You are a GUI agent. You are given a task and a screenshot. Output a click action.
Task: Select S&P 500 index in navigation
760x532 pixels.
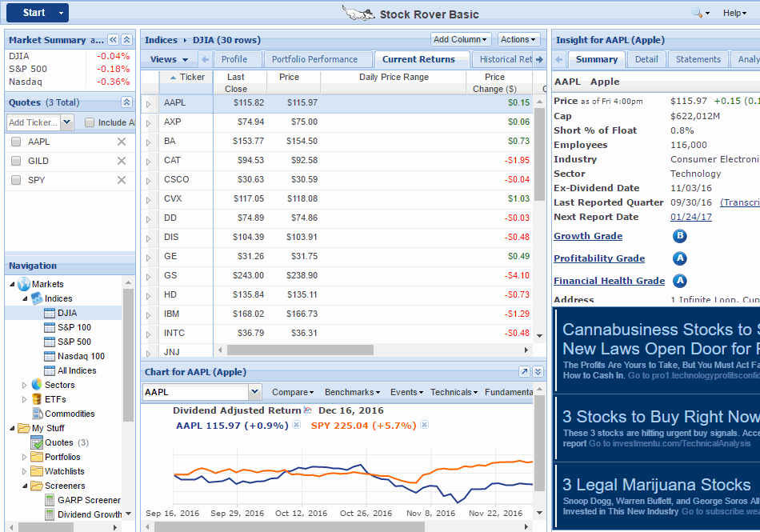click(x=74, y=342)
